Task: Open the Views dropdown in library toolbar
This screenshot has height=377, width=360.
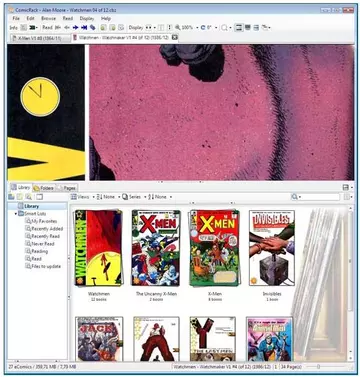Action: click(x=82, y=197)
